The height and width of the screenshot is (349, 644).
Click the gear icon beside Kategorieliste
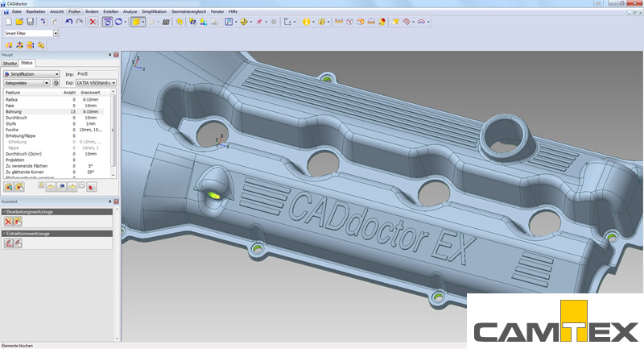(56, 82)
